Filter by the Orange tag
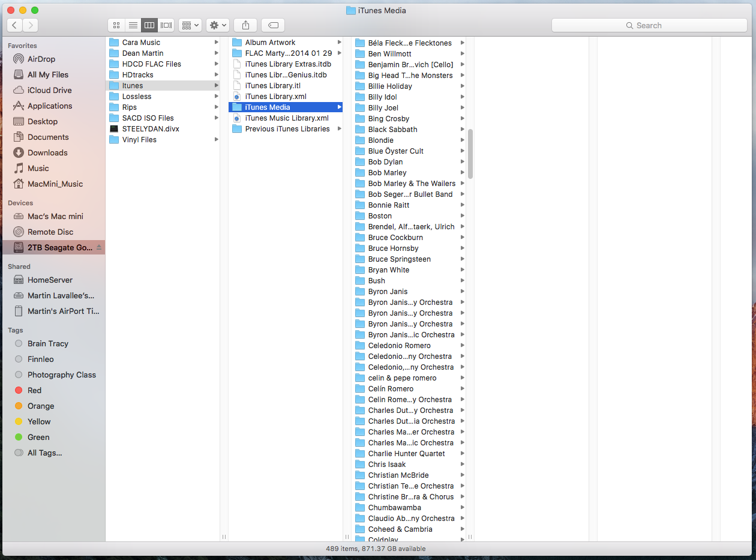Viewport: 756px width, 560px height. point(53,406)
